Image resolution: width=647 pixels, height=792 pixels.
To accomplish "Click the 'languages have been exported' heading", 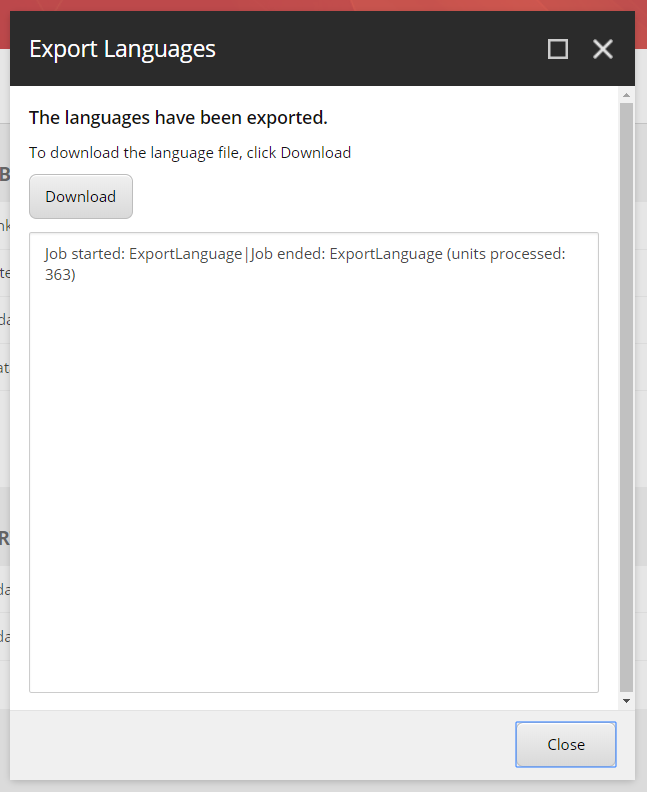I will [178, 118].
